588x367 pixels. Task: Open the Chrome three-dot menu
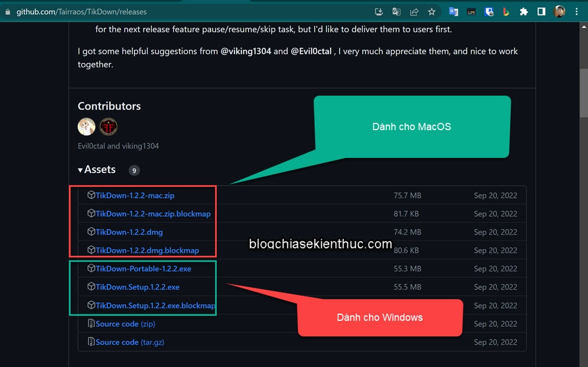click(x=576, y=12)
